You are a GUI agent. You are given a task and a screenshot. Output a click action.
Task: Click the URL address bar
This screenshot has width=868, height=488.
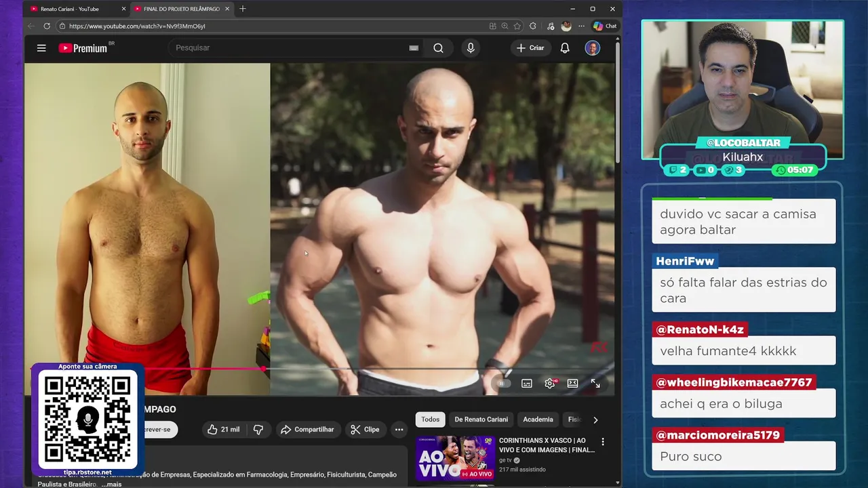click(x=271, y=26)
